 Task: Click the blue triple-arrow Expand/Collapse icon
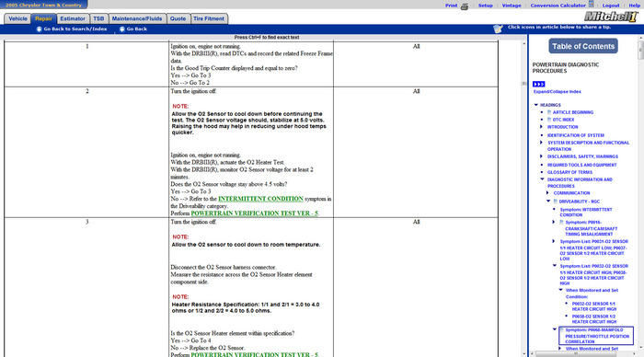[538, 85]
